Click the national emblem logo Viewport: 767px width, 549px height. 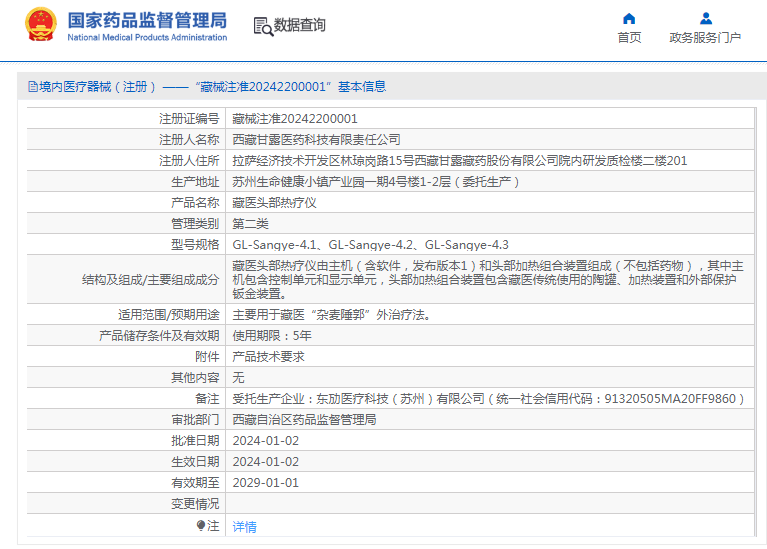[x=40, y=24]
